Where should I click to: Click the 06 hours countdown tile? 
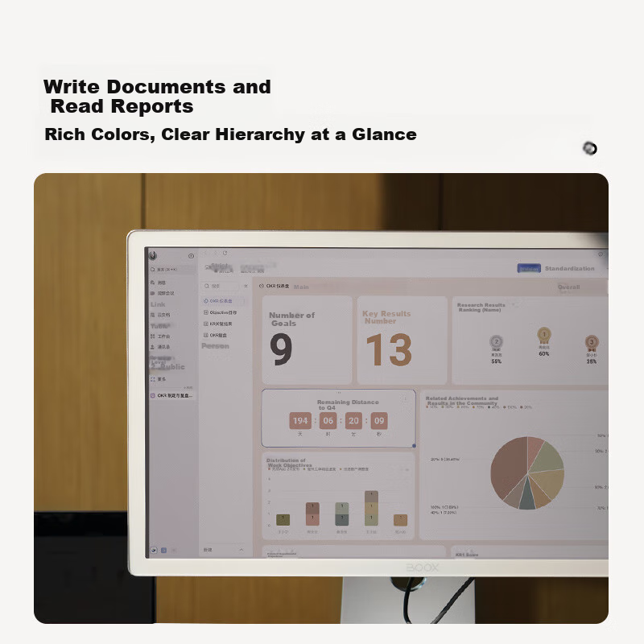(328, 420)
